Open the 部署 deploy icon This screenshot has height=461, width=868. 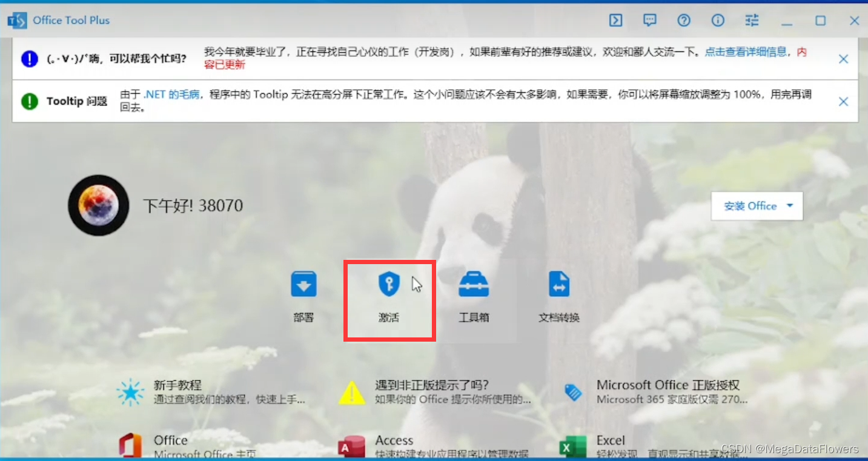click(x=303, y=284)
